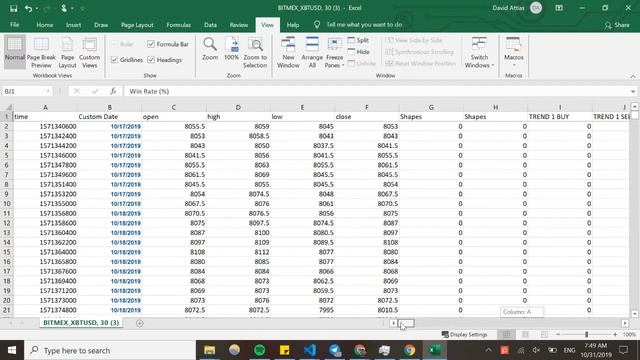
Task: Click the horizontal scrollbar thumb
Action: [407, 323]
